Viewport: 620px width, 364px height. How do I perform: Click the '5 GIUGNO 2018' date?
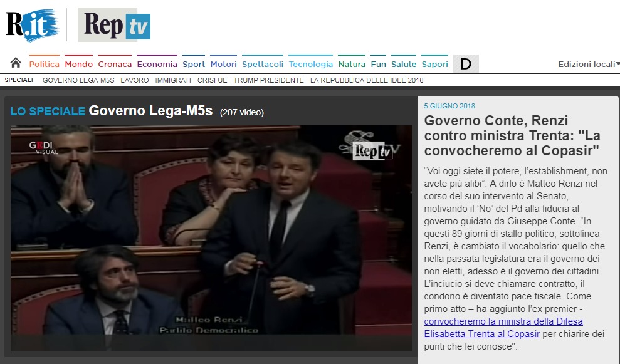449,106
